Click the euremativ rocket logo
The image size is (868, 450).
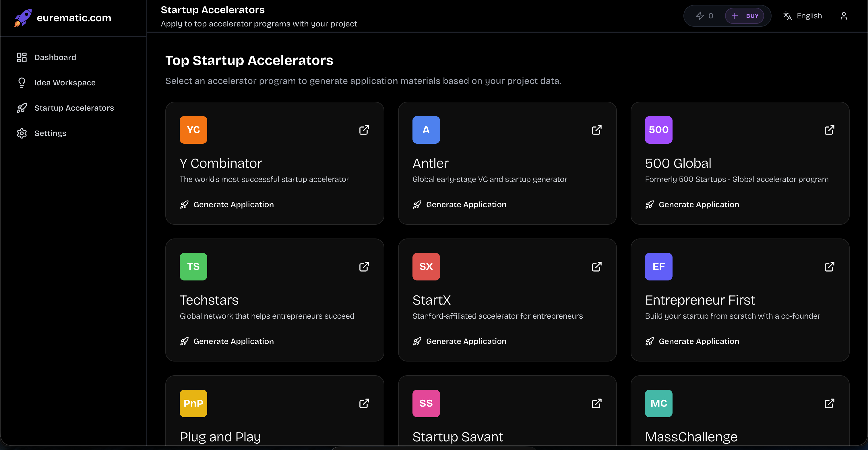pyautogui.click(x=23, y=18)
